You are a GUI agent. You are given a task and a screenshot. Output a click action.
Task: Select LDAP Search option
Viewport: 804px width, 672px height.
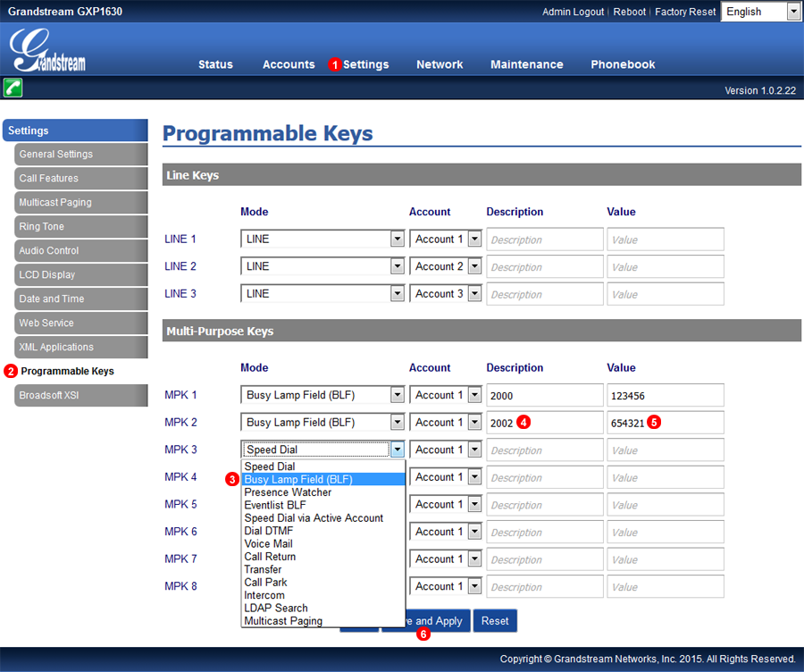(323, 608)
